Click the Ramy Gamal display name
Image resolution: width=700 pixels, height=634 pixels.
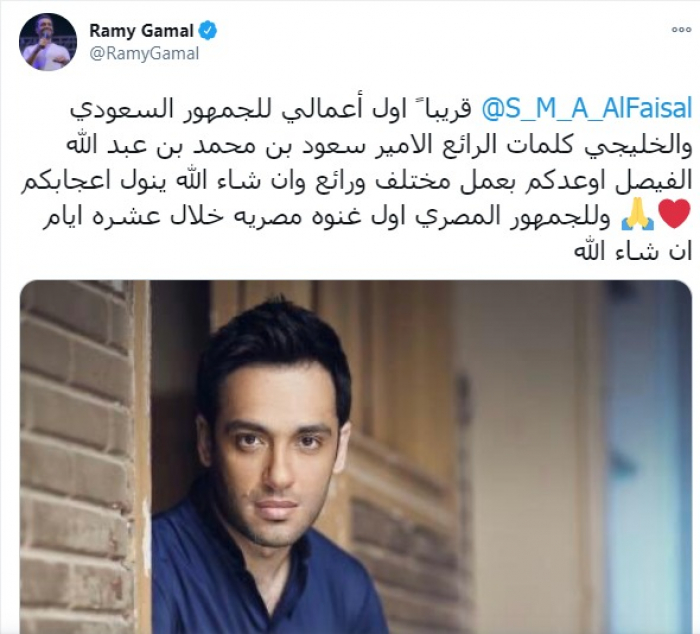(x=141, y=31)
